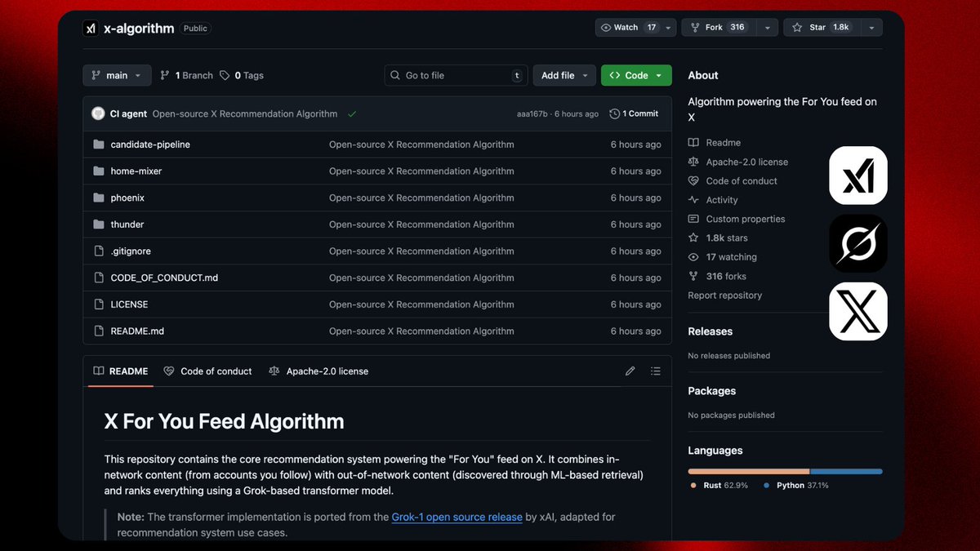Image resolution: width=980 pixels, height=551 pixels.
Task: Open the README outline list icon
Action: 656,371
